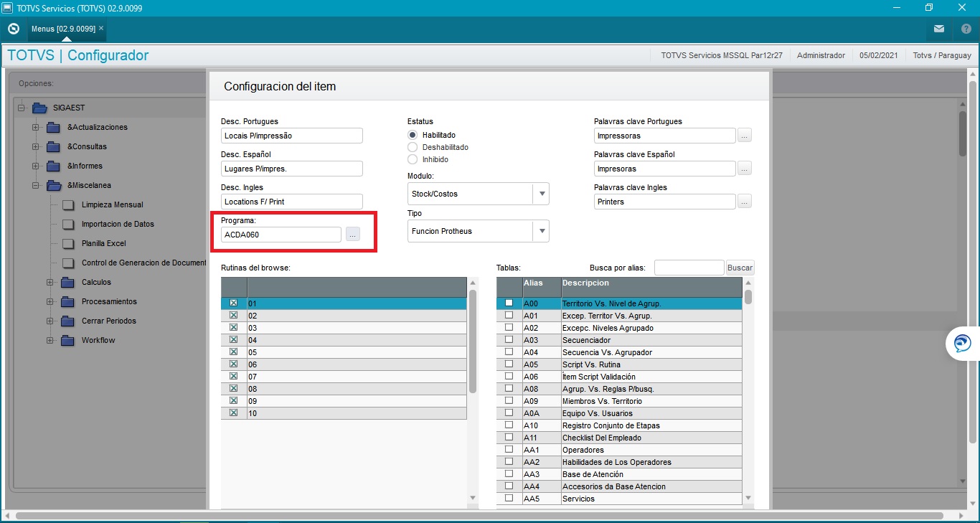Click the Tablas list scrollbar thumb
The image size is (980, 523).
[x=748, y=297]
